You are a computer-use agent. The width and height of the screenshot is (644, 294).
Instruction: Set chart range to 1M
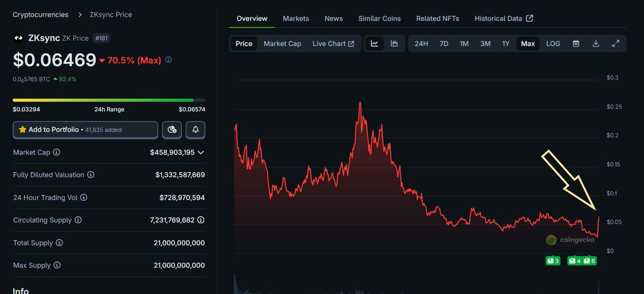coord(464,43)
